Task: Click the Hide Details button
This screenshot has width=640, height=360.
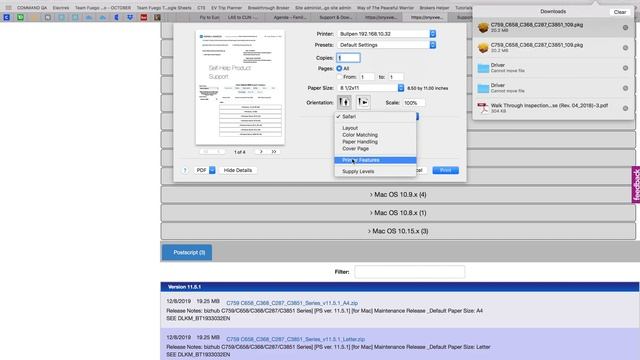Action: tap(238, 170)
